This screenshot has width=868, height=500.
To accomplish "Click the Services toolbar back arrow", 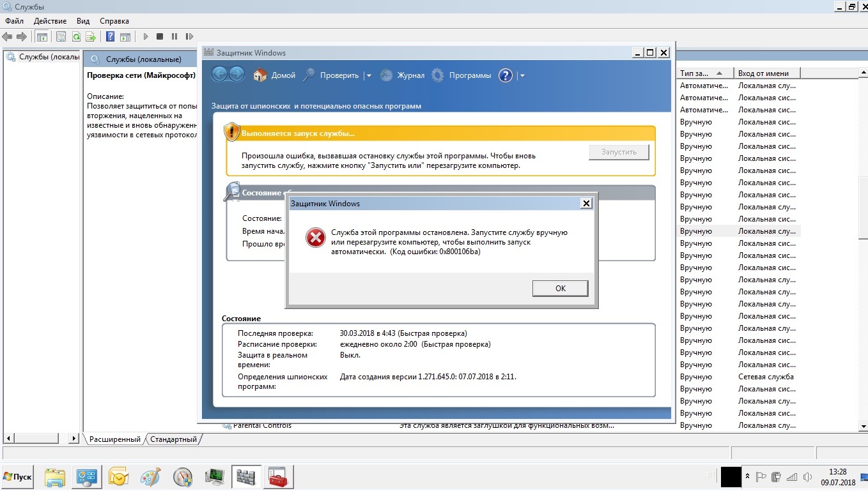I will tap(8, 36).
